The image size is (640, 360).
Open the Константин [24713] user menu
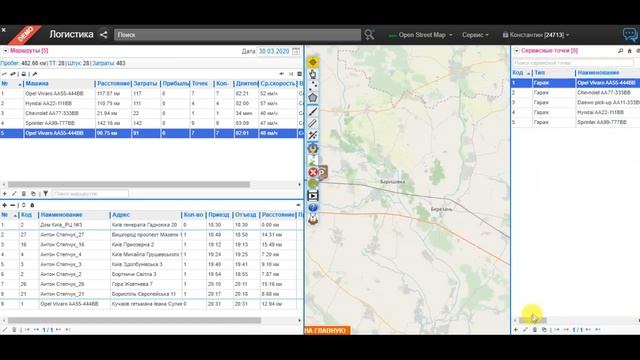[x=536, y=35]
